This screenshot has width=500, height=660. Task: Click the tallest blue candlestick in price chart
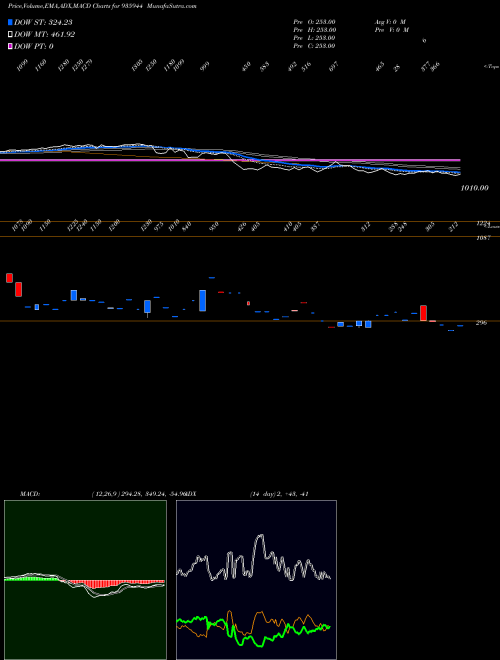pos(202,301)
